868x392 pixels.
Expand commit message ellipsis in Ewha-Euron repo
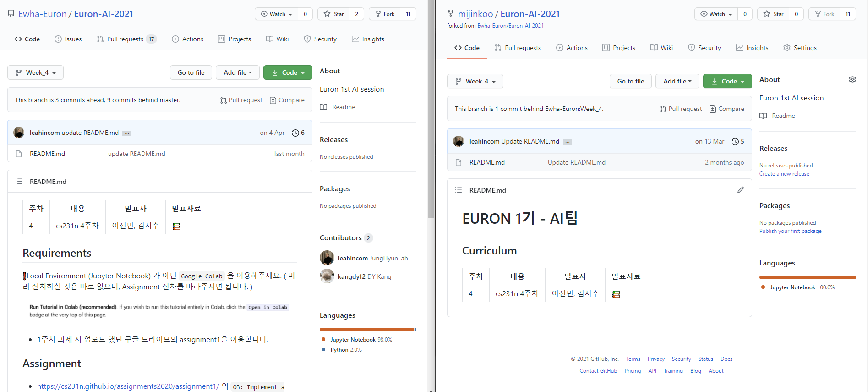pos(127,133)
